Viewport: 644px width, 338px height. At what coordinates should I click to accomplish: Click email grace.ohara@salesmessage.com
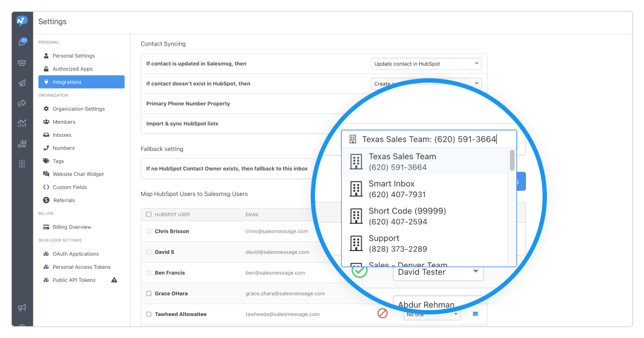[286, 293]
